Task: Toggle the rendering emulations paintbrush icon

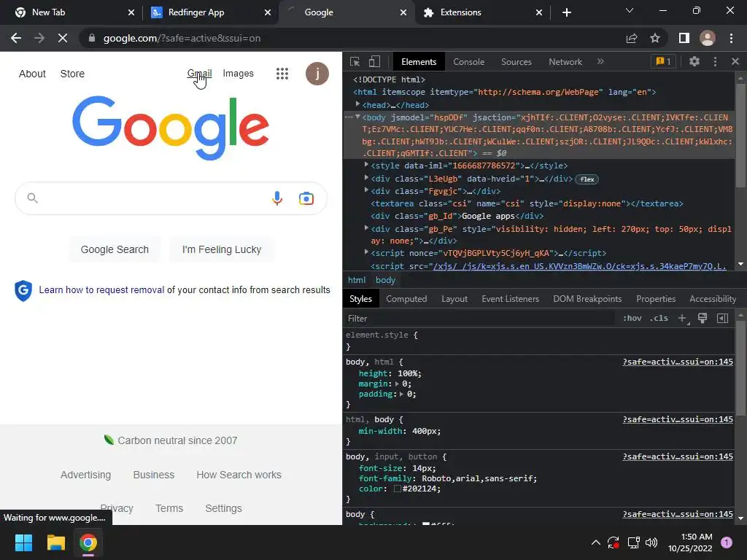Action: (703, 318)
